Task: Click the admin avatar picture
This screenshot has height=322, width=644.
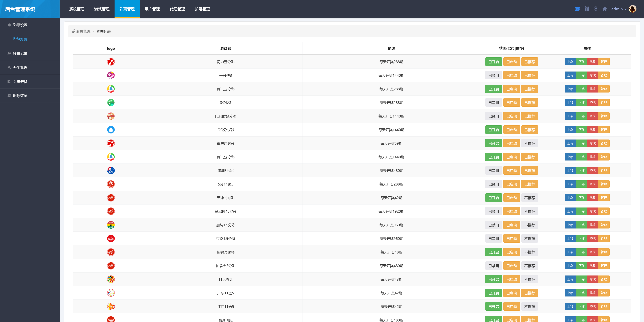Action: [x=632, y=9]
